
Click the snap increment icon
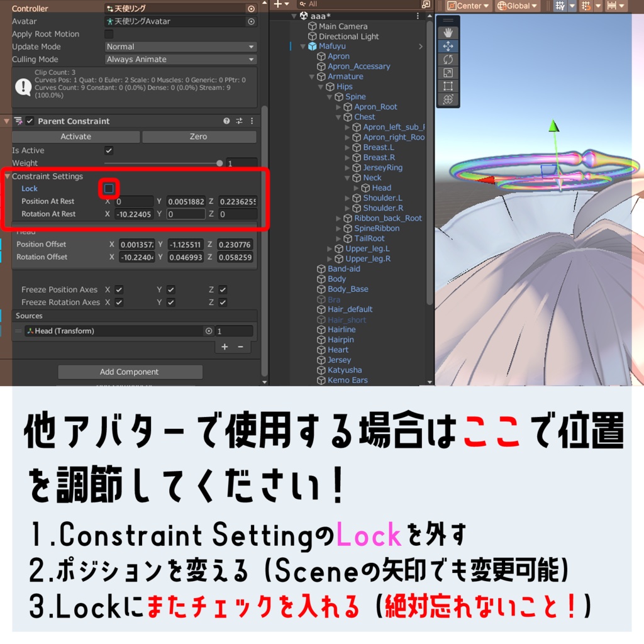coord(586,6)
